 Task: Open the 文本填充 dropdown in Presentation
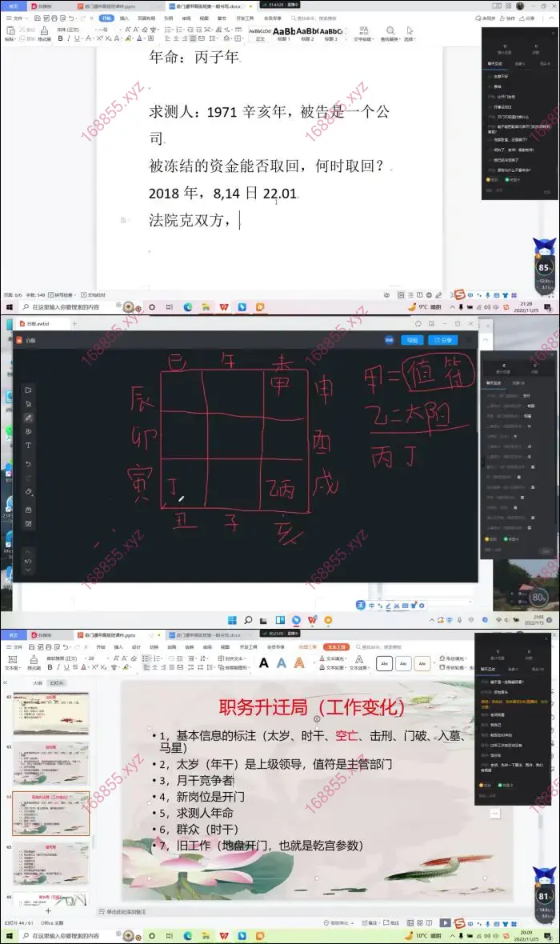pyautogui.click(x=334, y=658)
